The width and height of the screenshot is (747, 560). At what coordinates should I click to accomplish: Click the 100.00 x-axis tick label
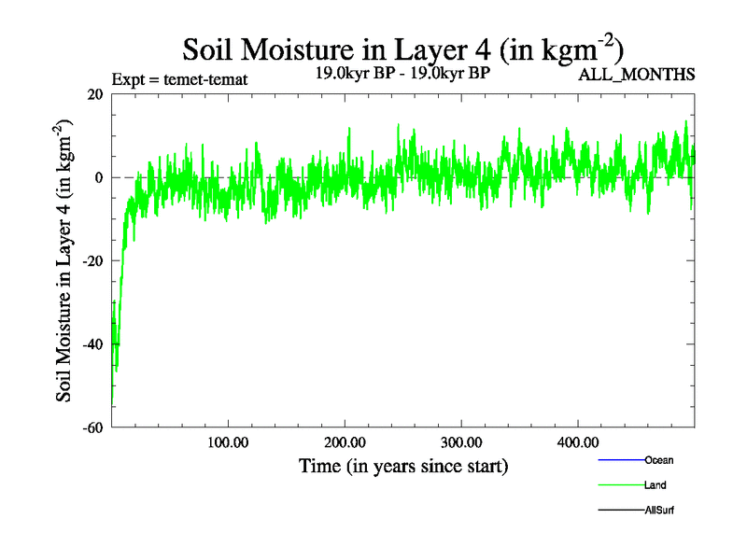pos(228,442)
